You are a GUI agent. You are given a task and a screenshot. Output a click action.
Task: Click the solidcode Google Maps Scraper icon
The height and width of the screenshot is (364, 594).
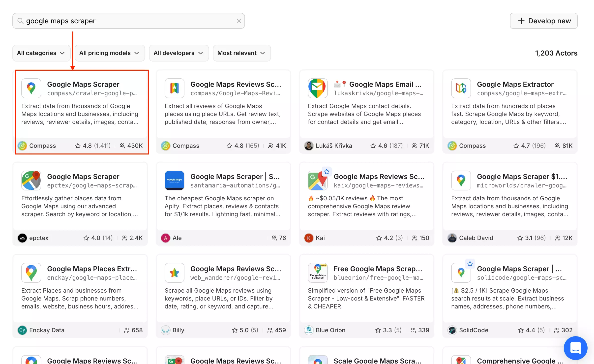pyautogui.click(x=461, y=273)
